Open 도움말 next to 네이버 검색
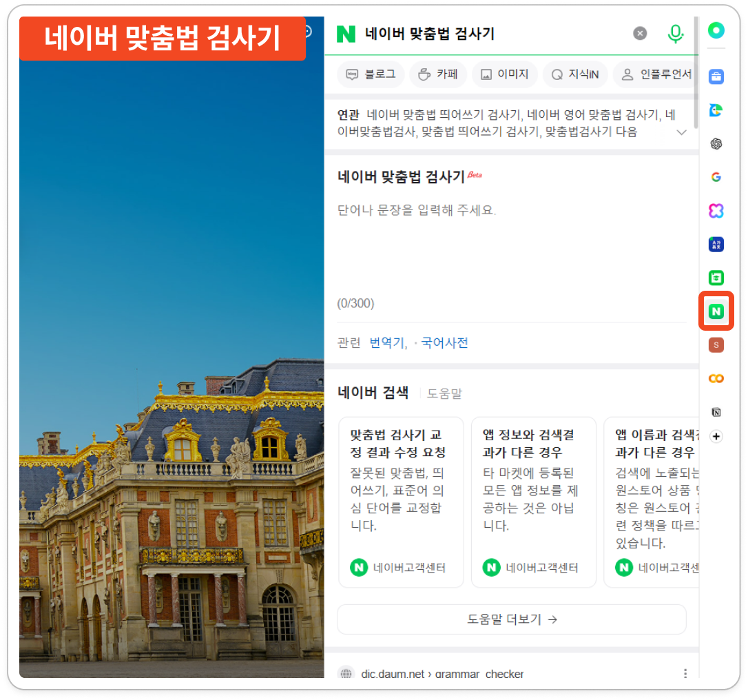The width and height of the screenshot is (748, 700). pyautogui.click(x=444, y=393)
